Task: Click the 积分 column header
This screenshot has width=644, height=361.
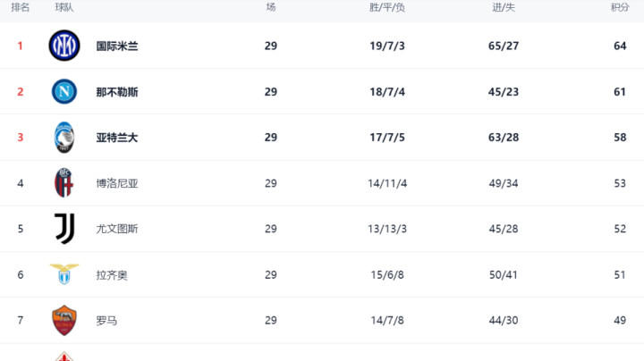Action: point(620,7)
